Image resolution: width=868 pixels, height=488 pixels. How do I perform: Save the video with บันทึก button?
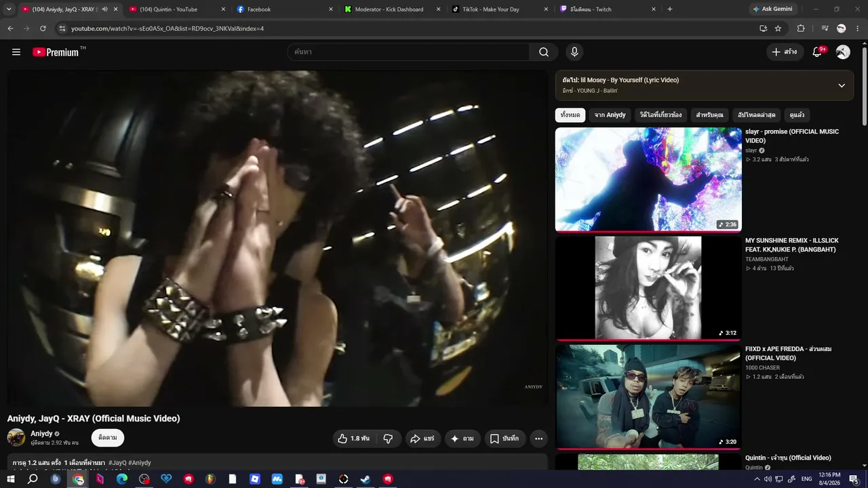click(505, 439)
